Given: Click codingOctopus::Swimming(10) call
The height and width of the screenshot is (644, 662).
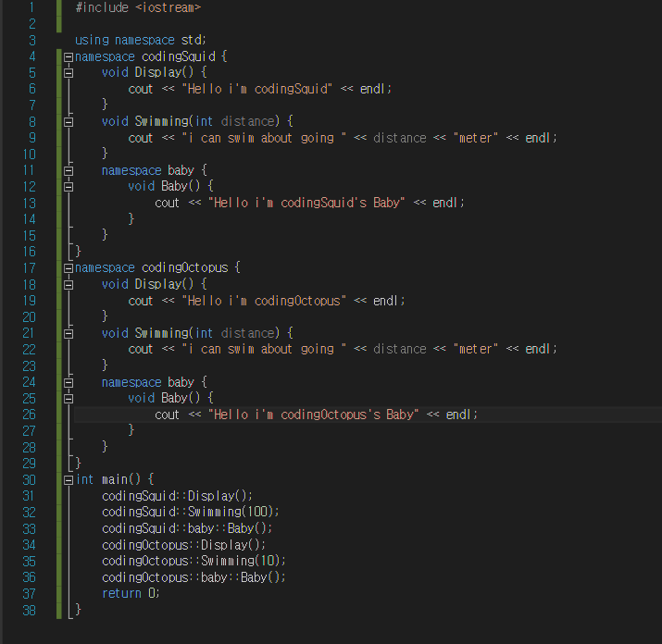Looking at the screenshot, I should coord(194,561).
